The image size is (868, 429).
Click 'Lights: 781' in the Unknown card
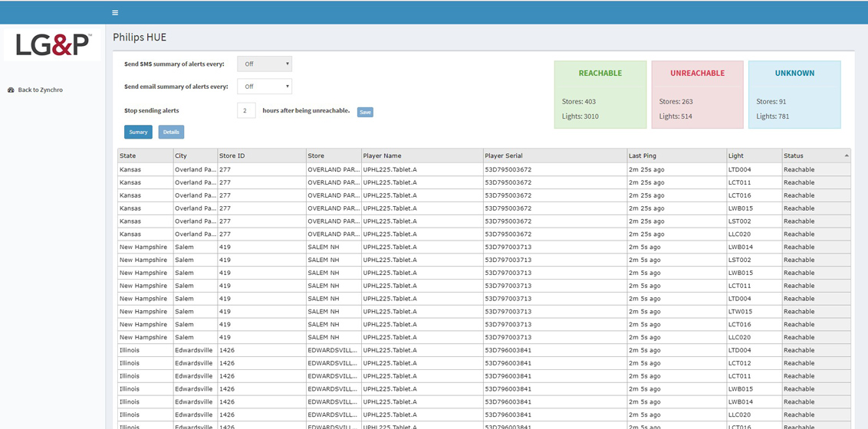(773, 116)
